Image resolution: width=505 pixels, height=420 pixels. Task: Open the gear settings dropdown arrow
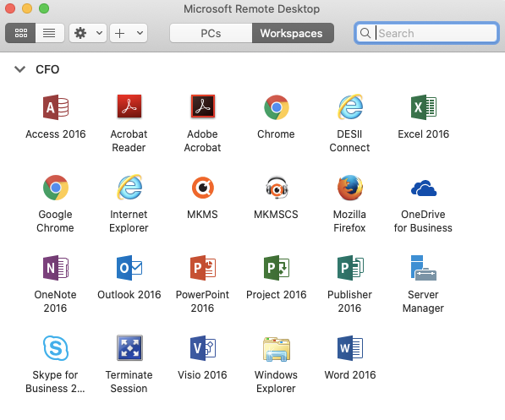click(99, 33)
